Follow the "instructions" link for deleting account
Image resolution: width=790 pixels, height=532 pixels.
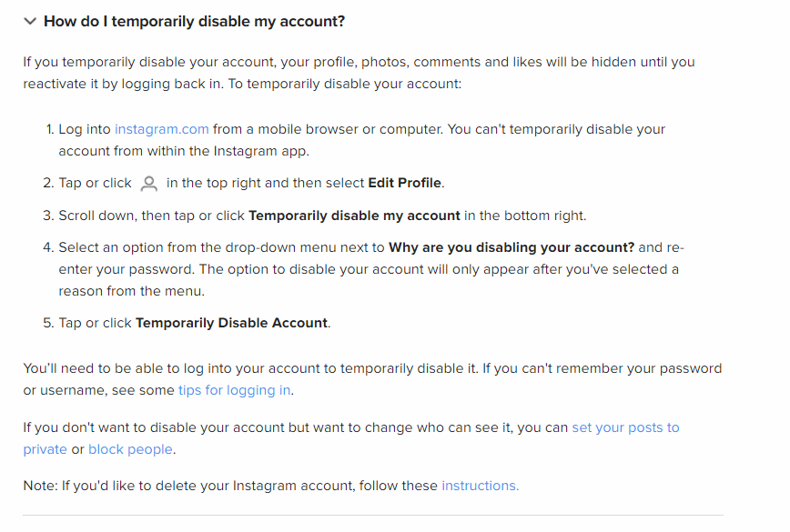pyautogui.click(x=480, y=486)
